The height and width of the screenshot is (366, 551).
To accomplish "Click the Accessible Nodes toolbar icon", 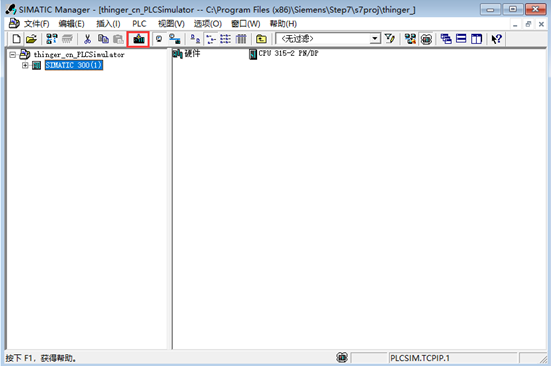I will [52, 39].
